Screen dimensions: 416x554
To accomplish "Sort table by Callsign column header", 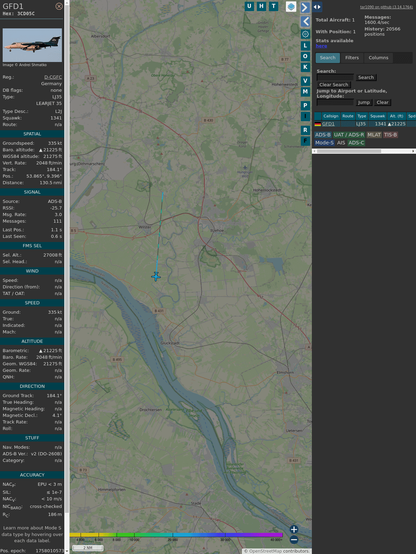I will 330,116.
